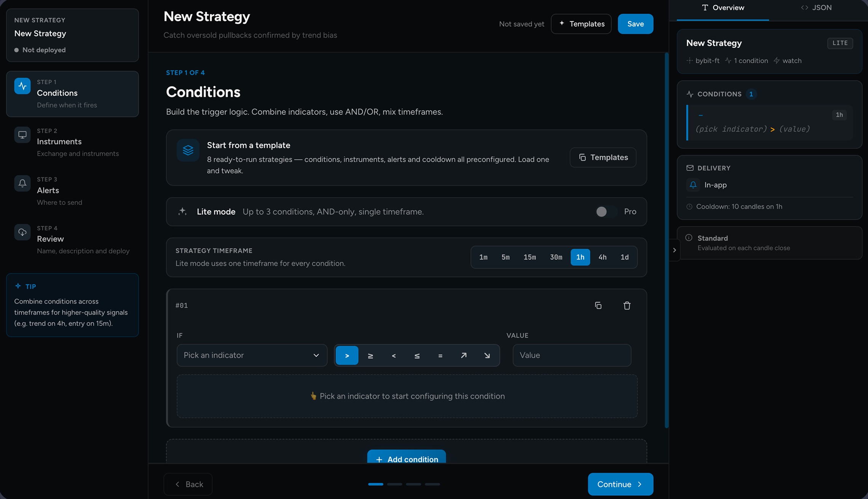
Task: Click the Delivery envelope icon
Action: (690, 168)
